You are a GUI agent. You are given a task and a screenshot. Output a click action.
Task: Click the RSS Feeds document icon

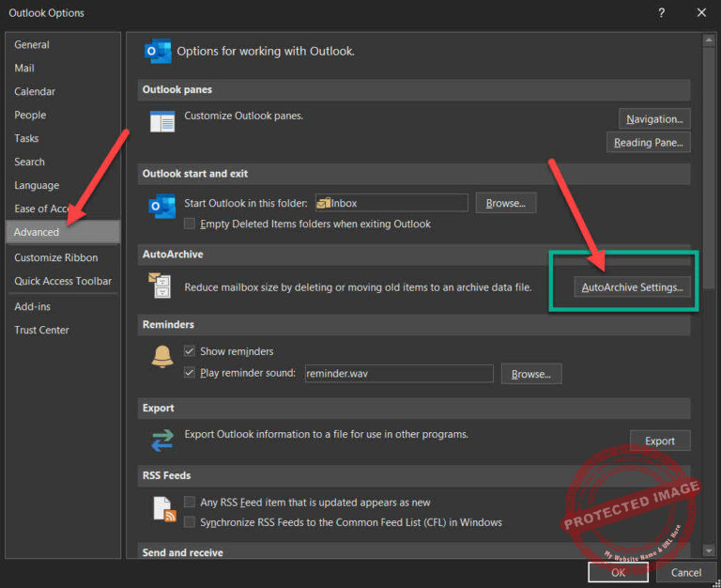(x=164, y=509)
